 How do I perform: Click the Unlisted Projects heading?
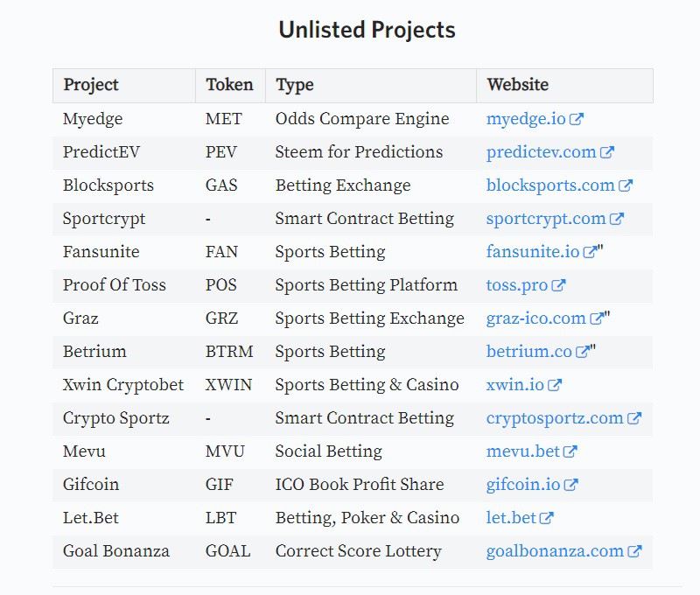367,31
